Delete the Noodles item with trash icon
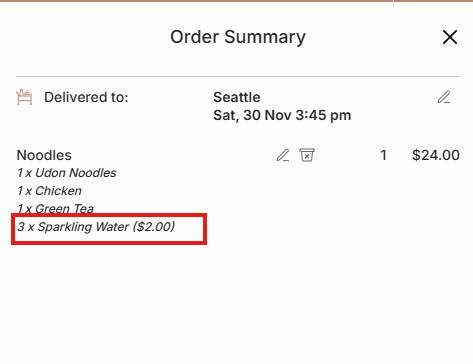 (x=307, y=155)
